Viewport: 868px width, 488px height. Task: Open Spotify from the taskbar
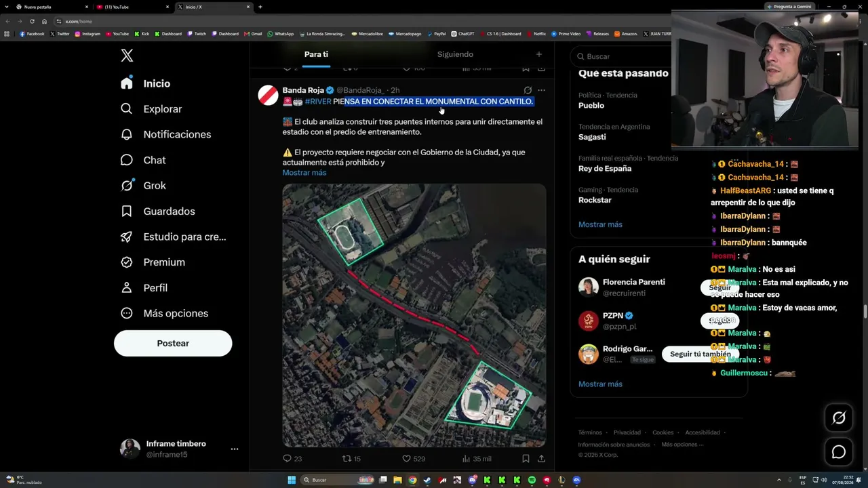coord(532,480)
